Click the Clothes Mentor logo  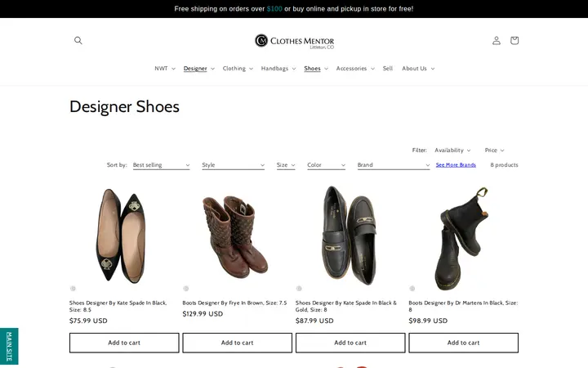point(294,41)
